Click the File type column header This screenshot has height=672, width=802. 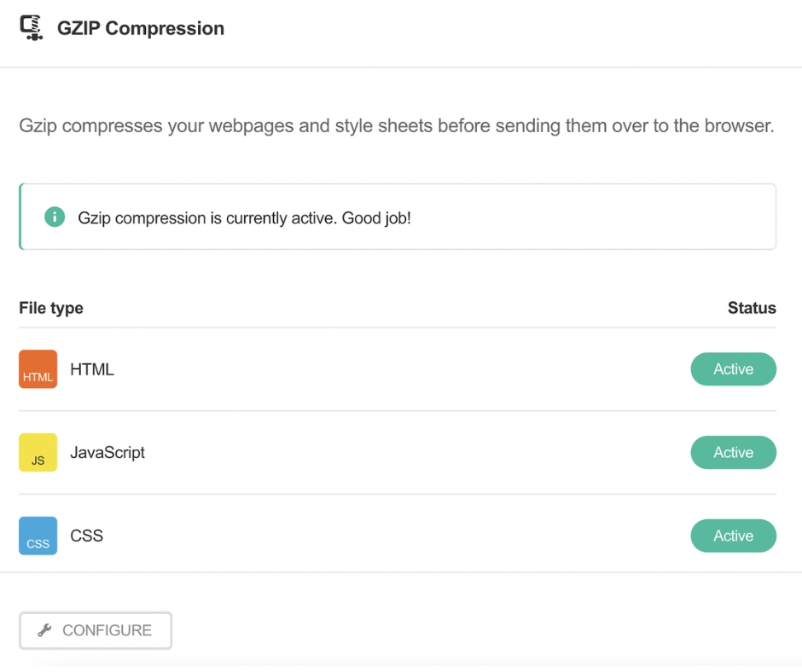(51, 308)
